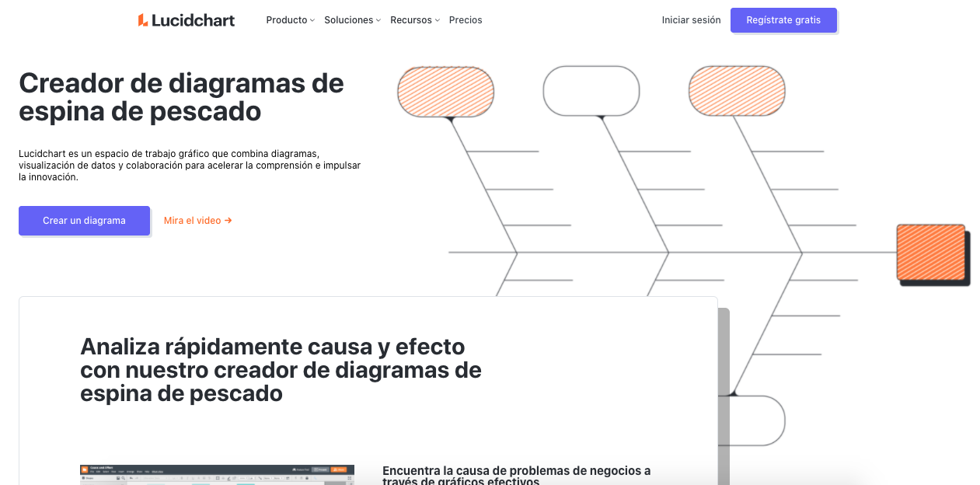Click the Regístrate gratis button
Screen dimensions: 980x485
coord(784,20)
